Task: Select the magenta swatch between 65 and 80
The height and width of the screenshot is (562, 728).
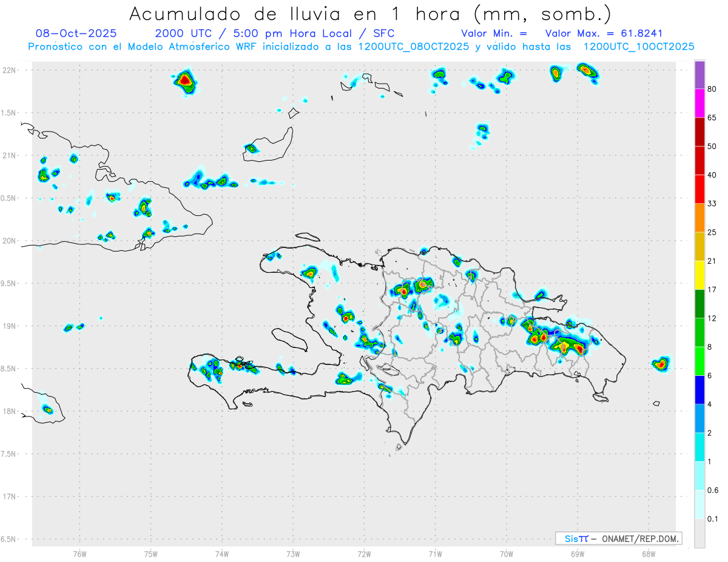Action: (699, 104)
